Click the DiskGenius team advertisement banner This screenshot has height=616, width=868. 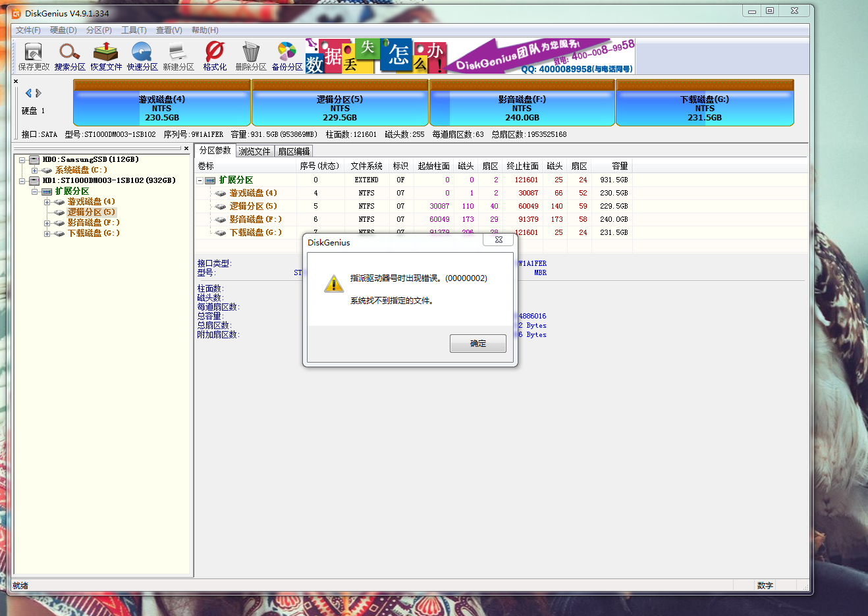pos(470,56)
